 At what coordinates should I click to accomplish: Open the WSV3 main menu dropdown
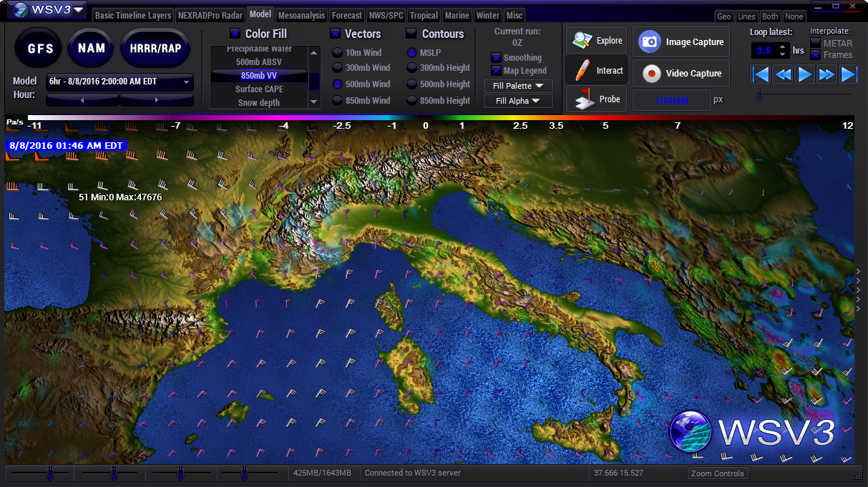48,10
